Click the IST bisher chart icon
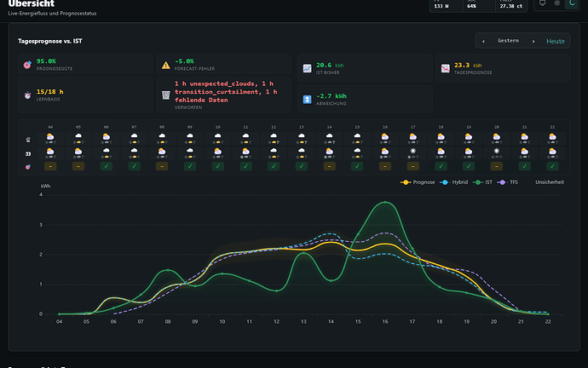The image size is (588, 368). point(307,69)
